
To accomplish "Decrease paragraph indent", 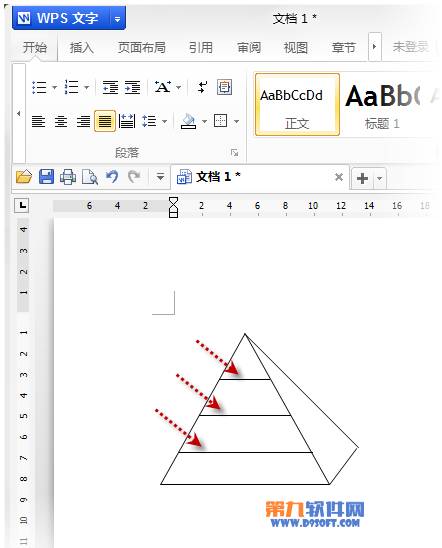I will [110, 87].
